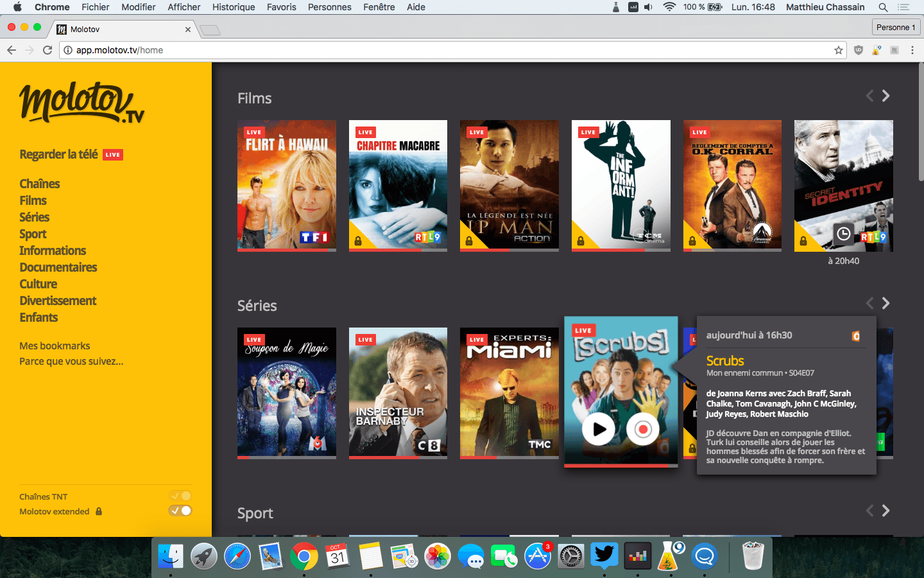Open the Molotov extension icon in Chrome toolbar
Image resolution: width=924 pixels, height=578 pixels.
click(x=894, y=50)
